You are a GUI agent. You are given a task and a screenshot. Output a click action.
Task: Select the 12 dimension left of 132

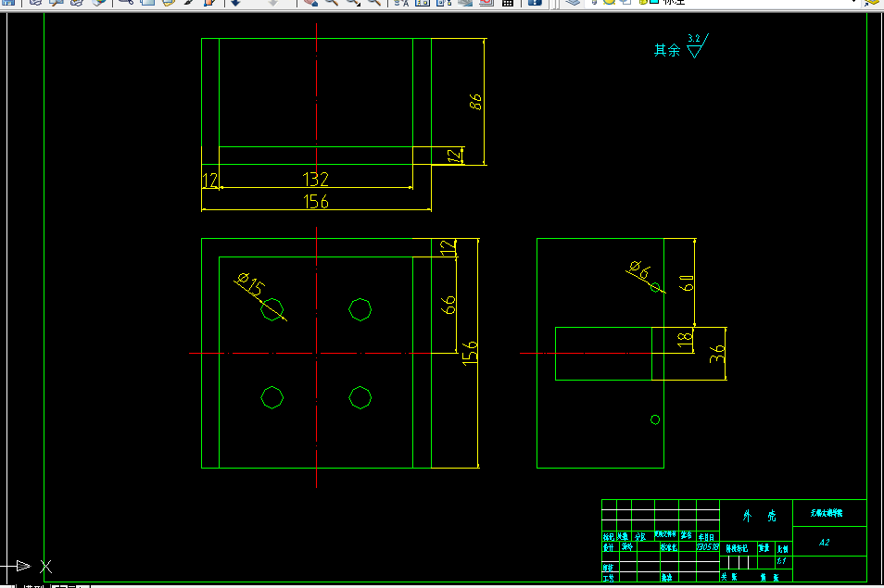click(x=209, y=181)
